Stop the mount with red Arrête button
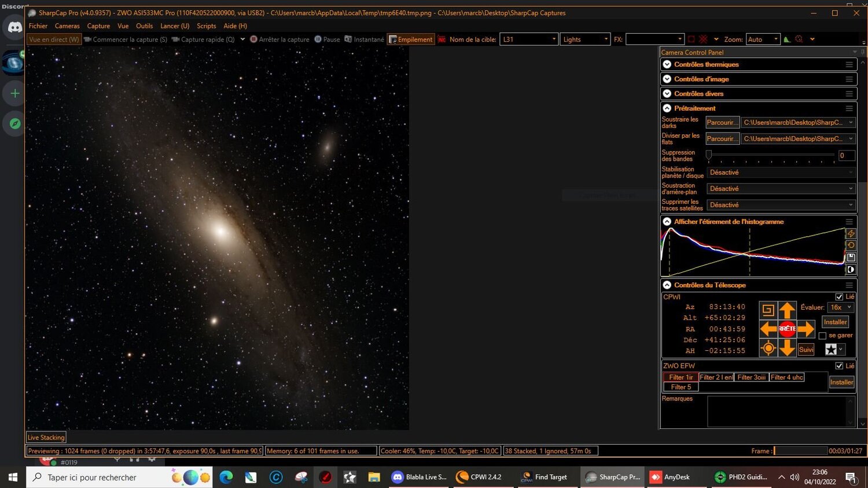This screenshot has height=488, width=868. coord(787,329)
